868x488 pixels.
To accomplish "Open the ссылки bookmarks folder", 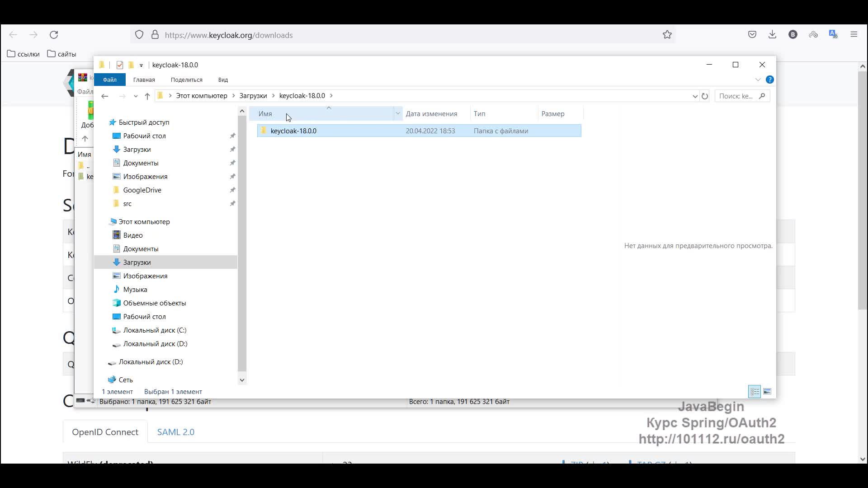I will point(24,54).
